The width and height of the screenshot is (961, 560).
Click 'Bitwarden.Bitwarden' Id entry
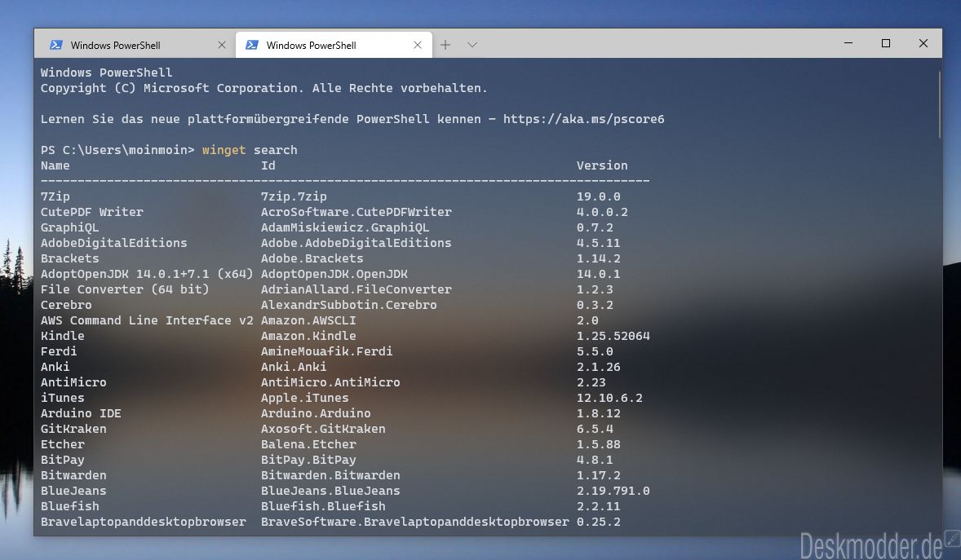tap(330, 475)
